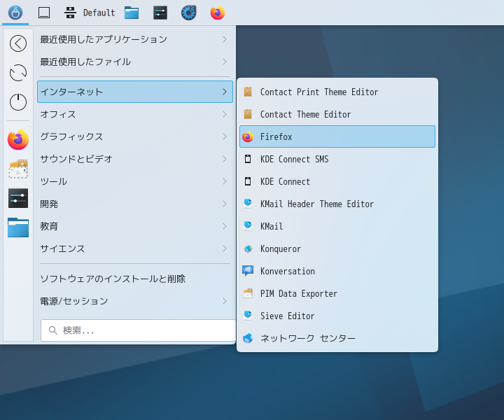Click the ネットワーク センター icon
The width and height of the screenshot is (504, 420).
(x=248, y=338)
